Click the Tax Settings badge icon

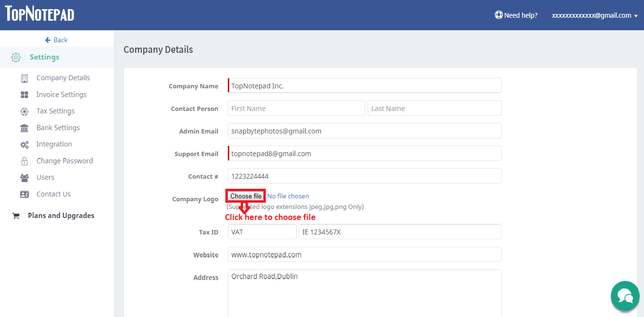point(25,111)
